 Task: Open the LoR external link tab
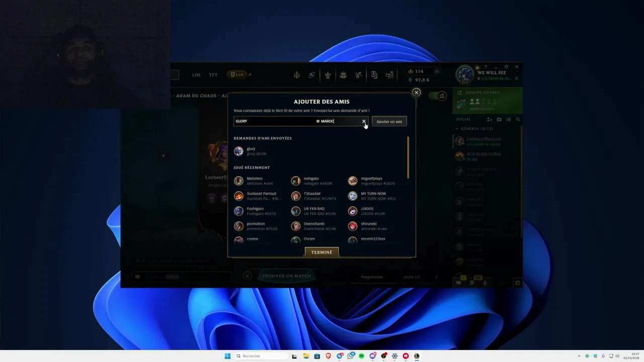click(239, 74)
